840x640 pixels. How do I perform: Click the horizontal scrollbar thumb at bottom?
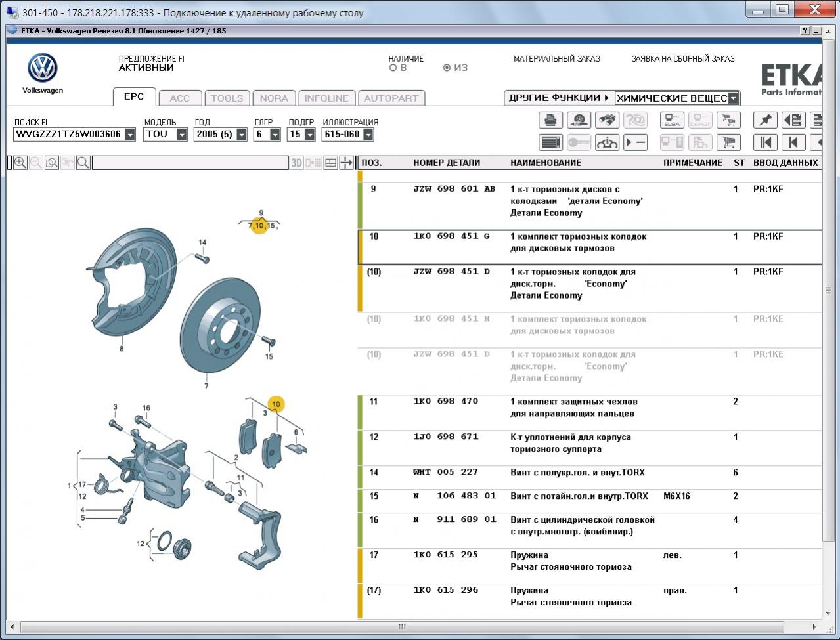pyautogui.click(x=402, y=627)
